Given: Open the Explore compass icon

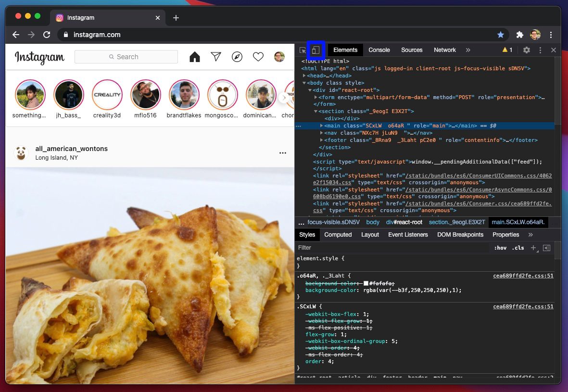Looking at the screenshot, I should (x=237, y=57).
